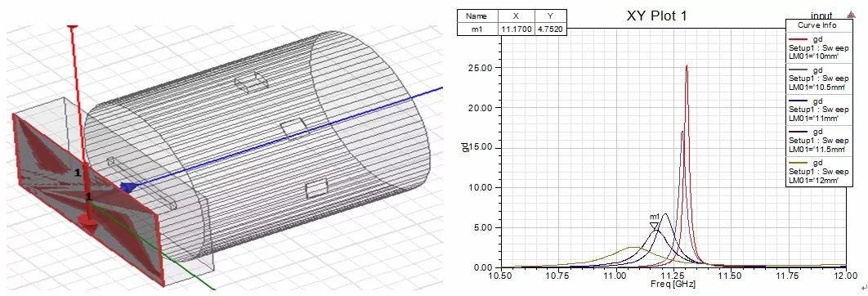868x296 pixels.
Task: Select the lower rectangular slot on cylinder
Action: point(316,189)
